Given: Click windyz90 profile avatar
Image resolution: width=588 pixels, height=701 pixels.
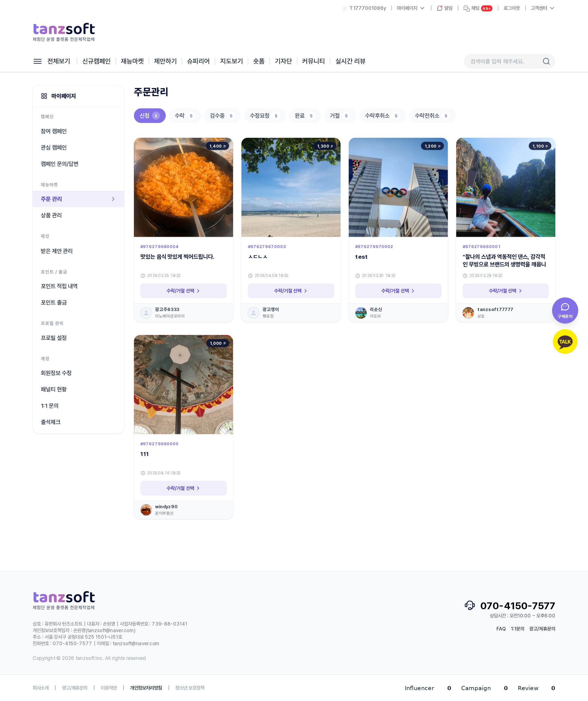Looking at the screenshot, I should (x=146, y=510).
